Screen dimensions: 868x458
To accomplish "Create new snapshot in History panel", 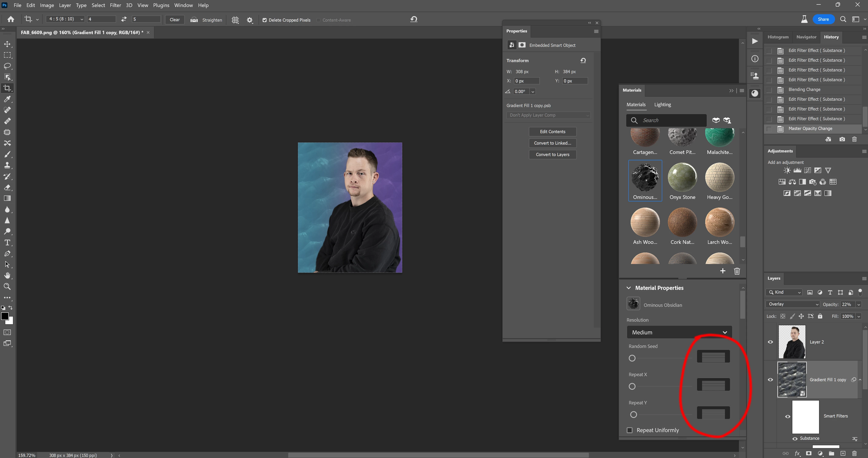I will point(842,139).
